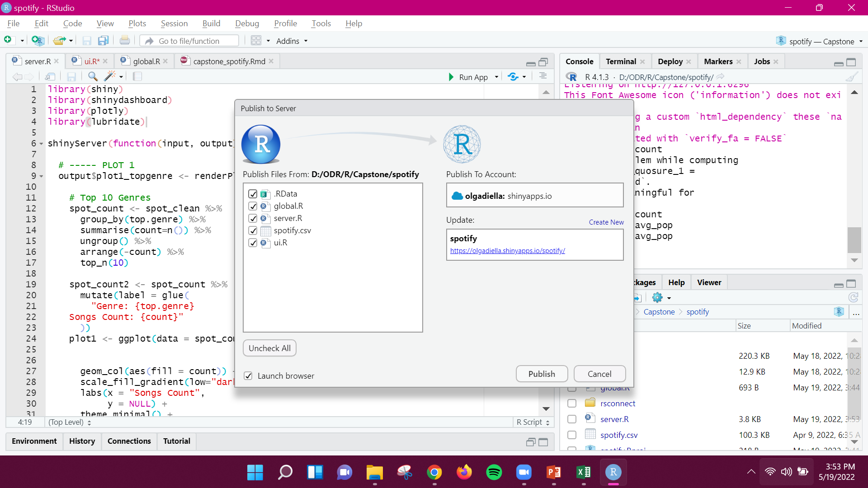Open the R Script file type selector
The image size is (868, 488).
(533, 422)
